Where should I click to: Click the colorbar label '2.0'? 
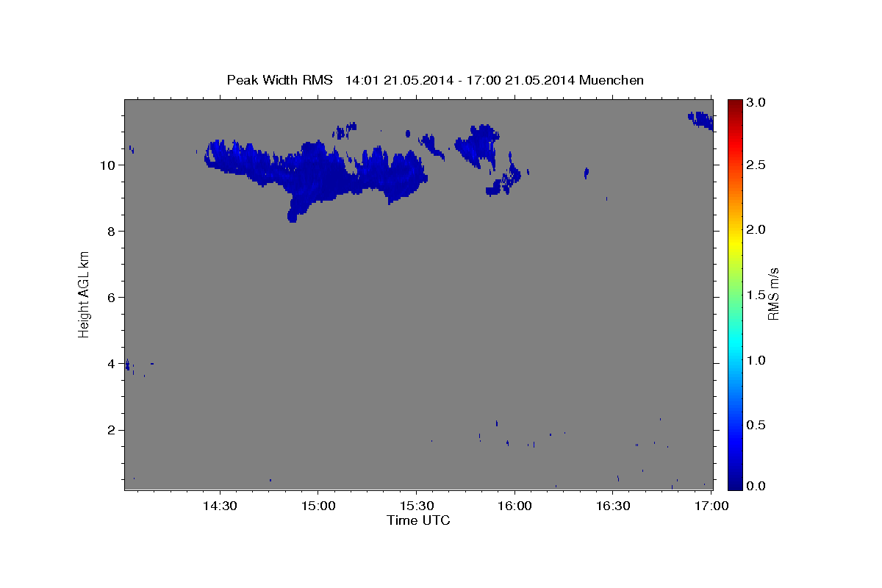coord(756,230)
